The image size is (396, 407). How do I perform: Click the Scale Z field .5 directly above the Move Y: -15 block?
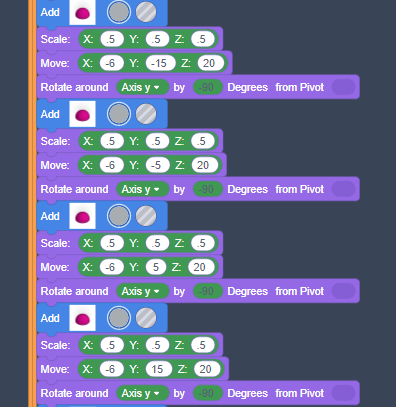(x=203, y=39)
